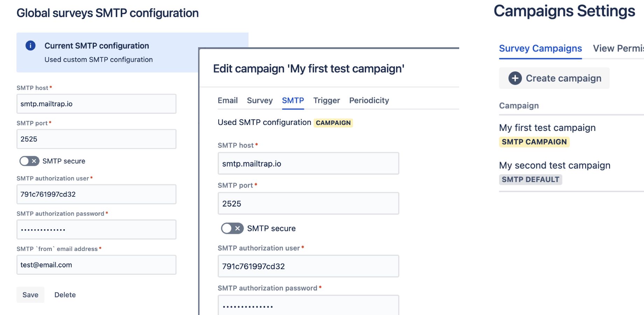The image size is (644, 315).
Task: Focus the global SMTP port field
Action: coord(96,139)
